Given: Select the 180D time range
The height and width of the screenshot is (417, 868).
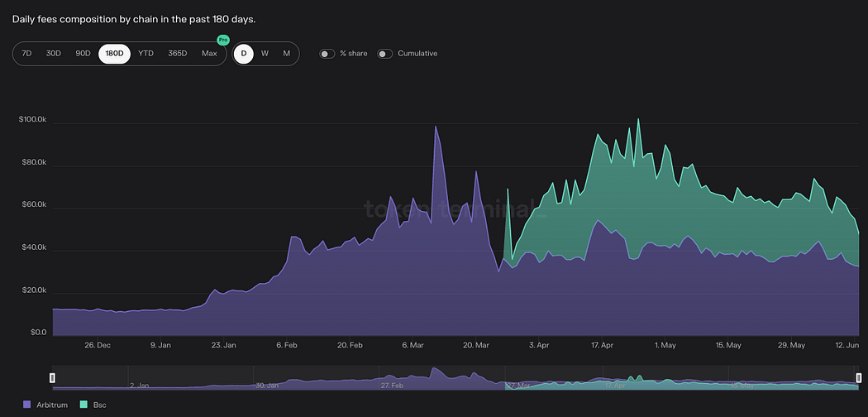Looking at the screenshot, I should 114,54.
